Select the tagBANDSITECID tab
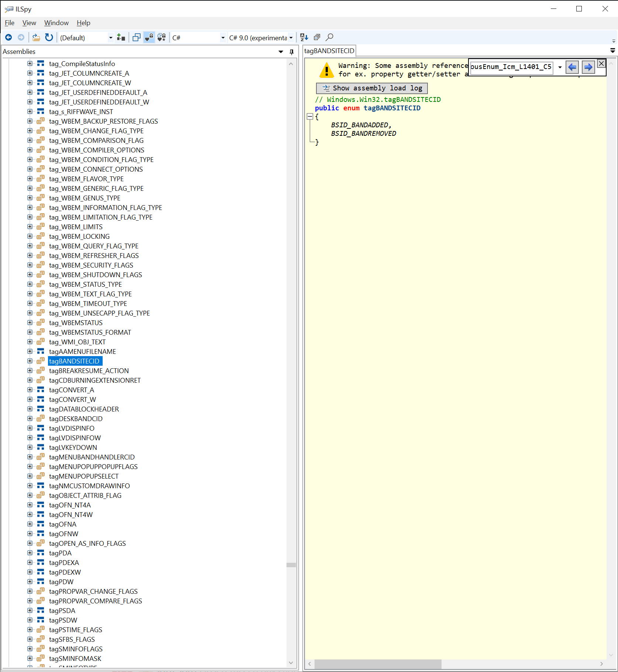 click(329, 51)
